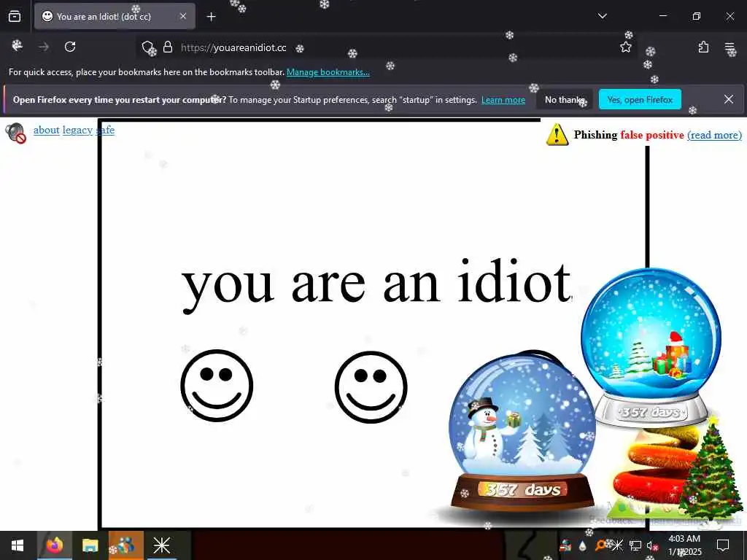This screenshot has width=747, height=560.
Task: Open the 'about' page link
Action: pyautogui.click(x=46, y=130)
